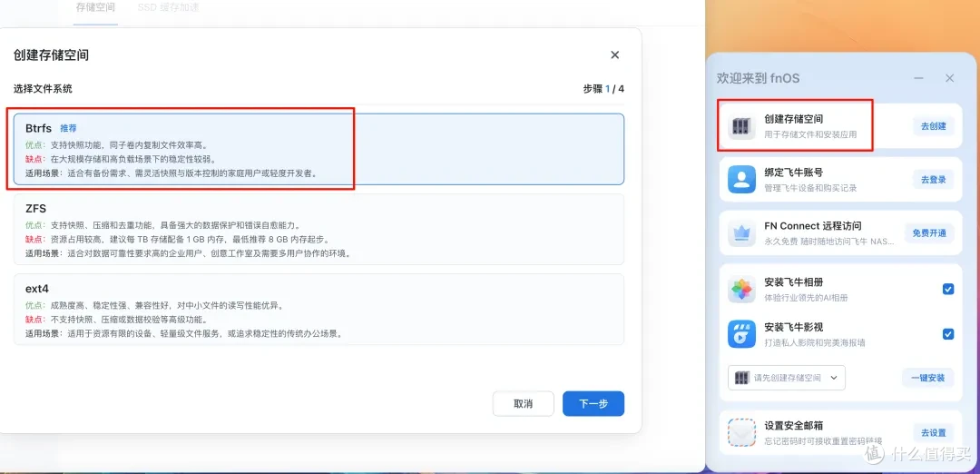Close the 创建存储空间 dialog
The width and height of the screenshot is (980, 474).
click(615, 55)
